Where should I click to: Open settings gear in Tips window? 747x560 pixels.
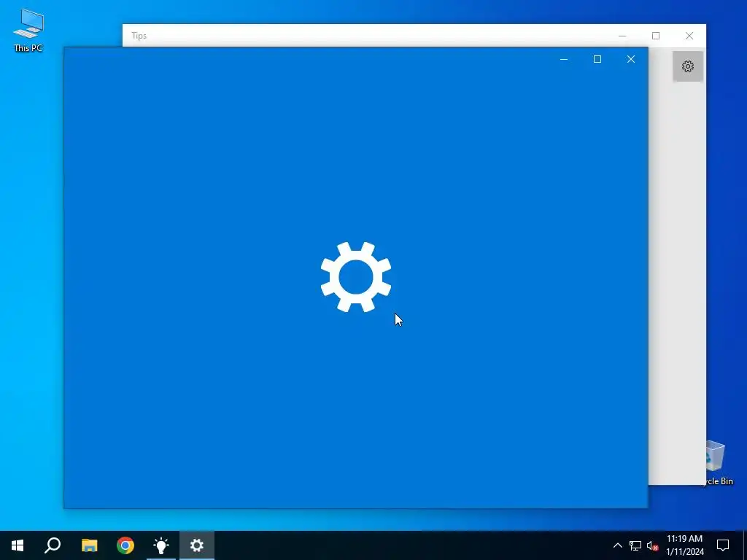coord(687,66)
